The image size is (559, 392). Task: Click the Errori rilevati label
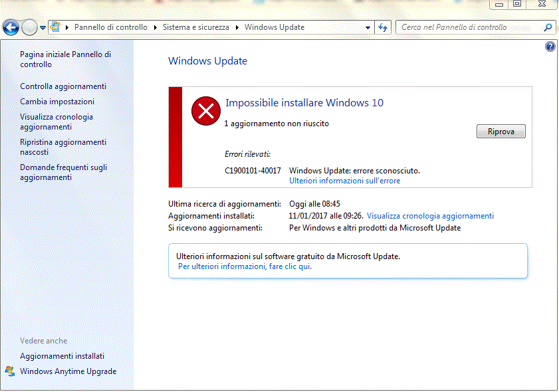[247, 154]
